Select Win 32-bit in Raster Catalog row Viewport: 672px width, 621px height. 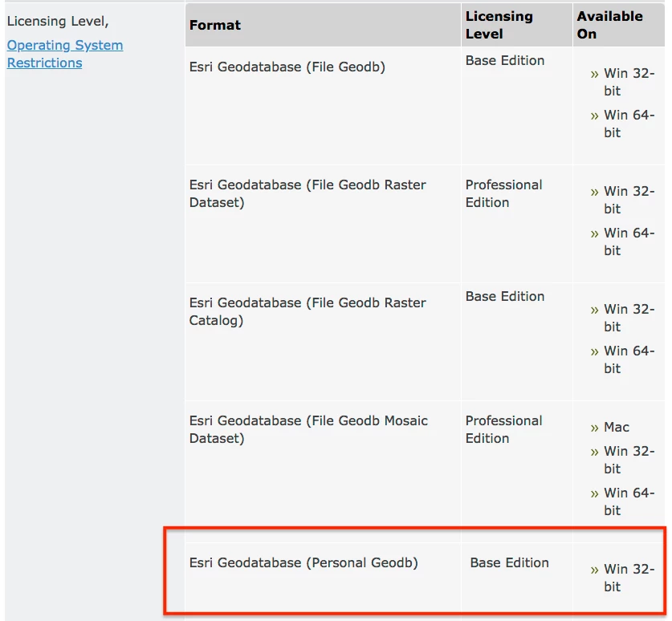click(629, 318)
